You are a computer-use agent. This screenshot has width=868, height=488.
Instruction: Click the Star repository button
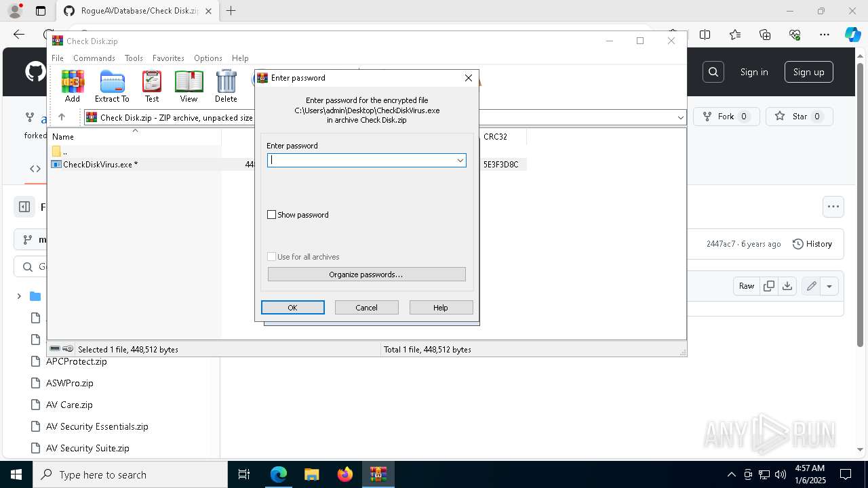point(799,117)
